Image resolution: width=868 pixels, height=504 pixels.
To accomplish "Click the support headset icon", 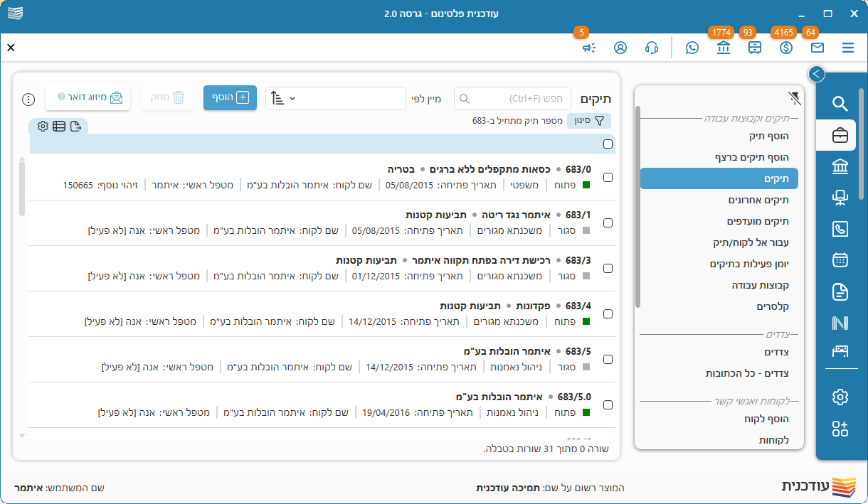I will (651, 48).
